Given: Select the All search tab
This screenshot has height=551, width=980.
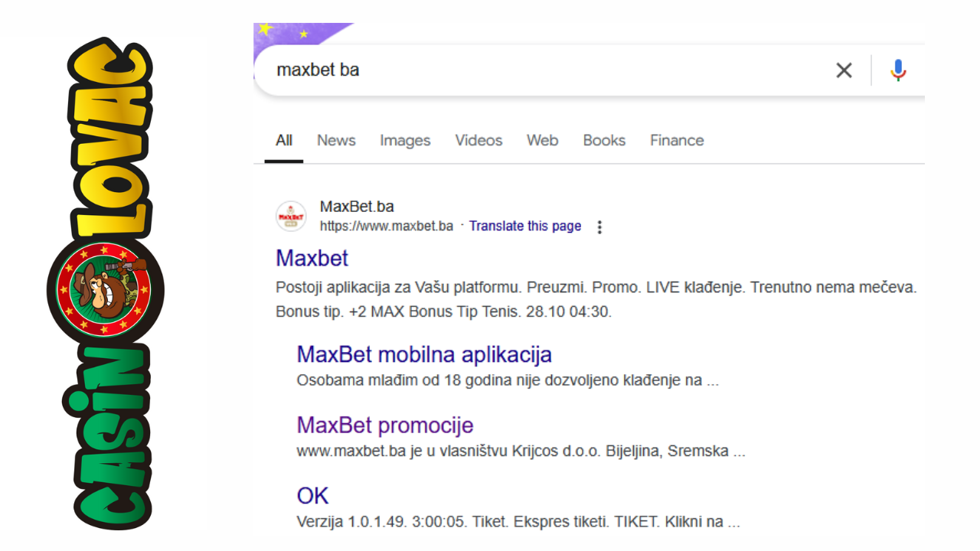Looking at the screenshot, I should point(284,141).
